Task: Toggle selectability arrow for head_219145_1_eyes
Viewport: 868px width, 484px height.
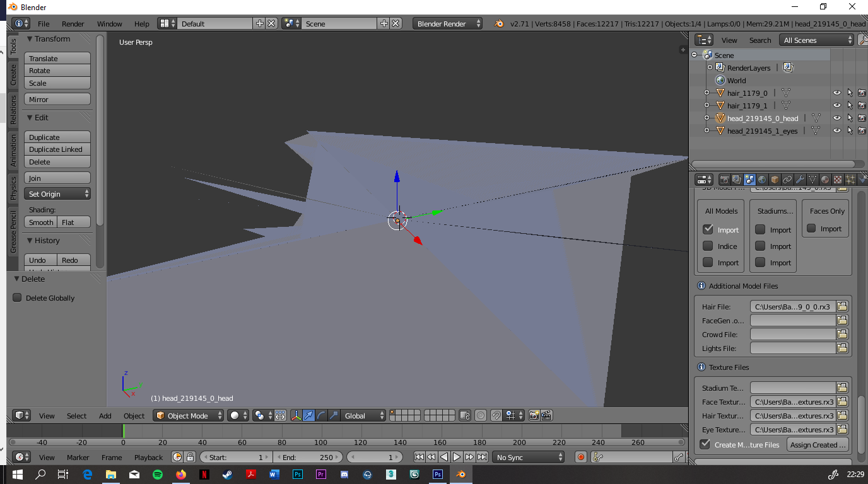Action: (x=850, y=130)
